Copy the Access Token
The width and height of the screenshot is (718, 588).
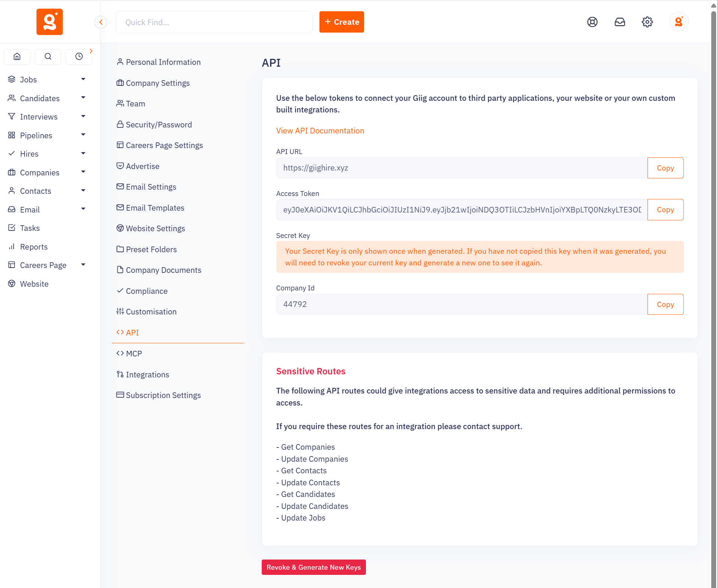pos(666,209)
